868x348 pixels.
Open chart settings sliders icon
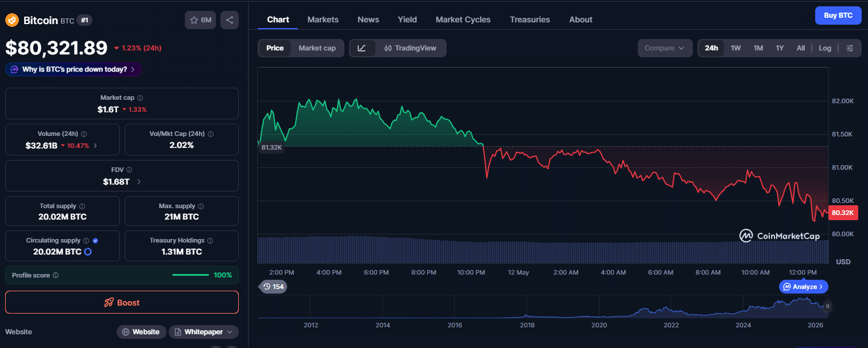point(850,48)
